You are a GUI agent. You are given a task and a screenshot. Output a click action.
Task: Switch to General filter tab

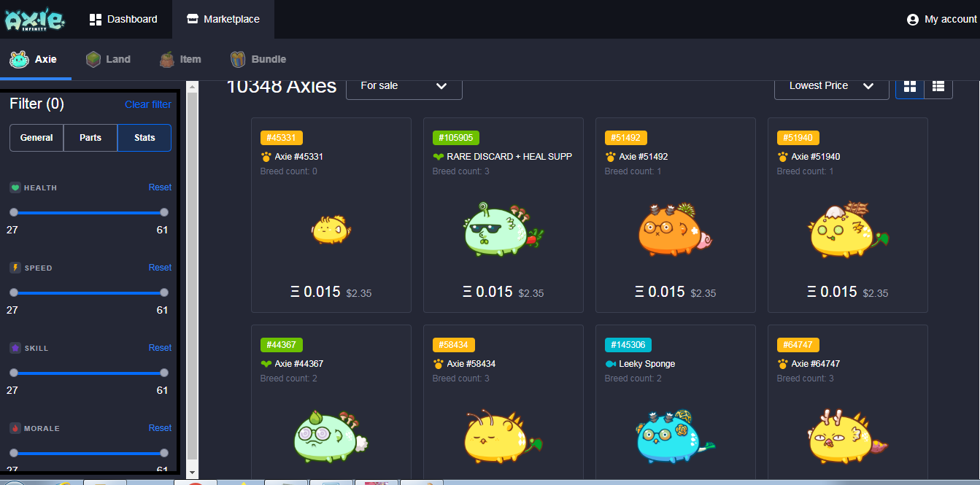[36, 137]
